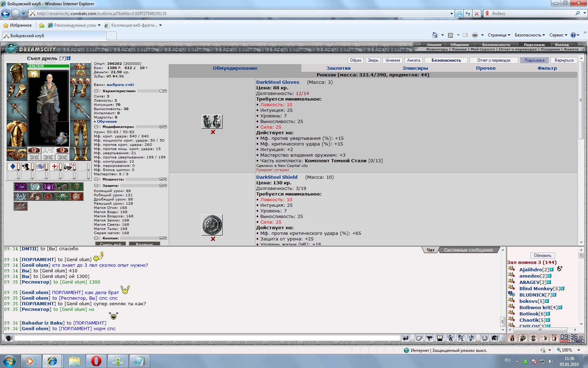
Task: Open info icon beside Blind Monkey
Action: 562,288
